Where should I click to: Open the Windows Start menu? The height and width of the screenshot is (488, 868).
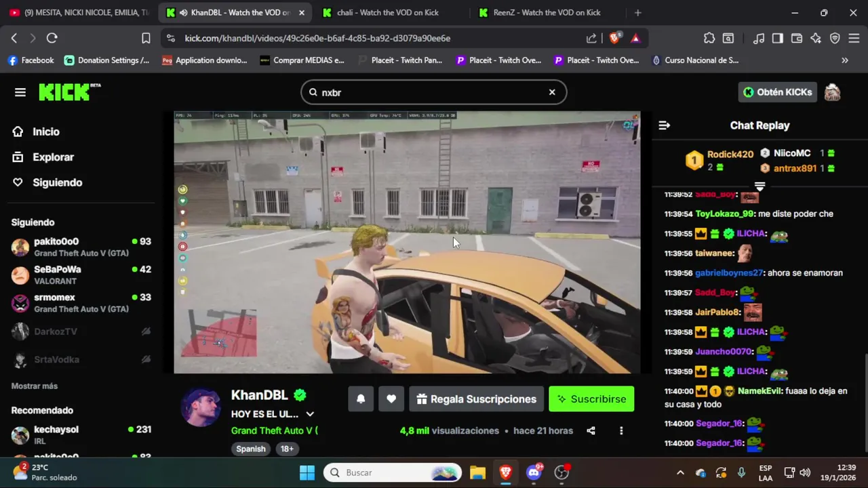(x=307, y=472)
